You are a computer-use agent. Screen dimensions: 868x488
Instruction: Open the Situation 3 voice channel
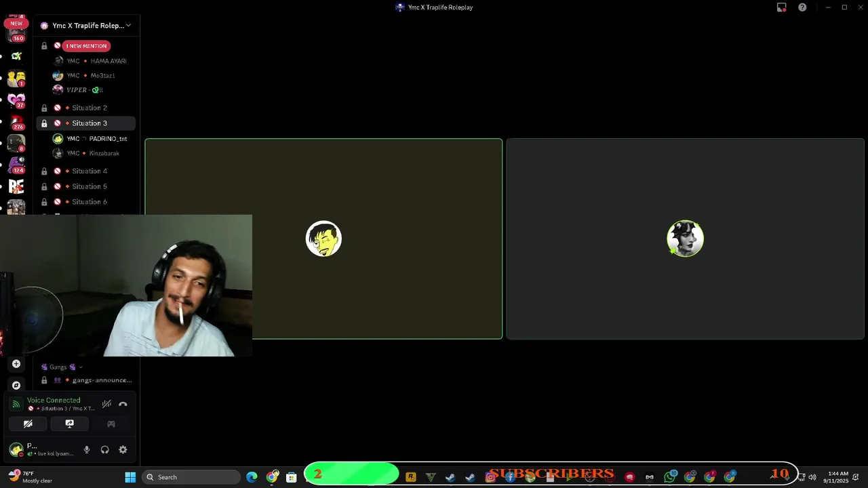coord(86,123)
